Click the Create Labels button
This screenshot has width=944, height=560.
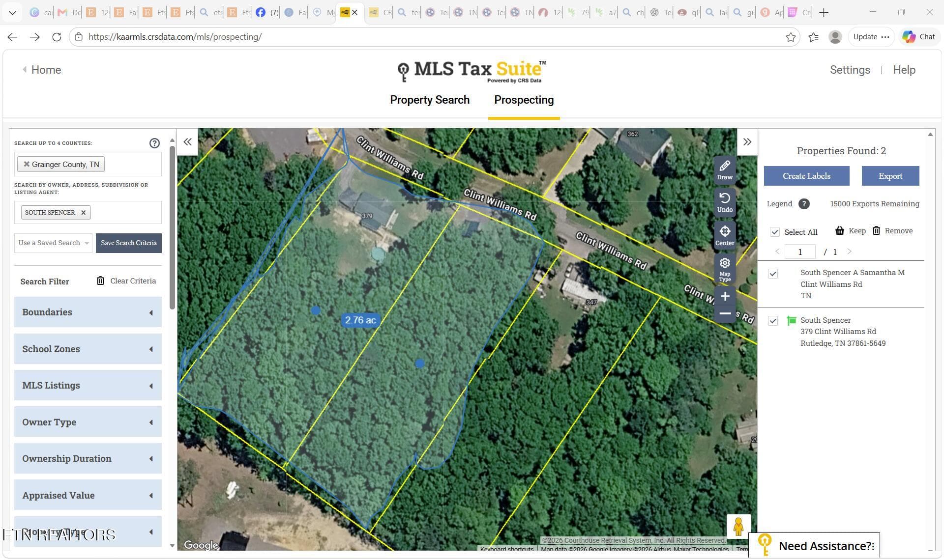[x=806, y=176]
